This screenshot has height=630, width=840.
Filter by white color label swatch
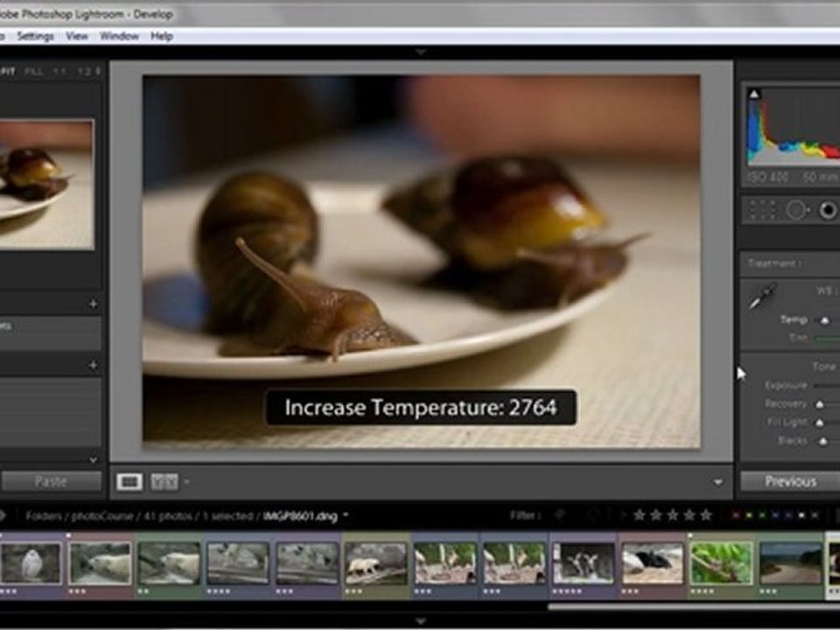point(802,515)
